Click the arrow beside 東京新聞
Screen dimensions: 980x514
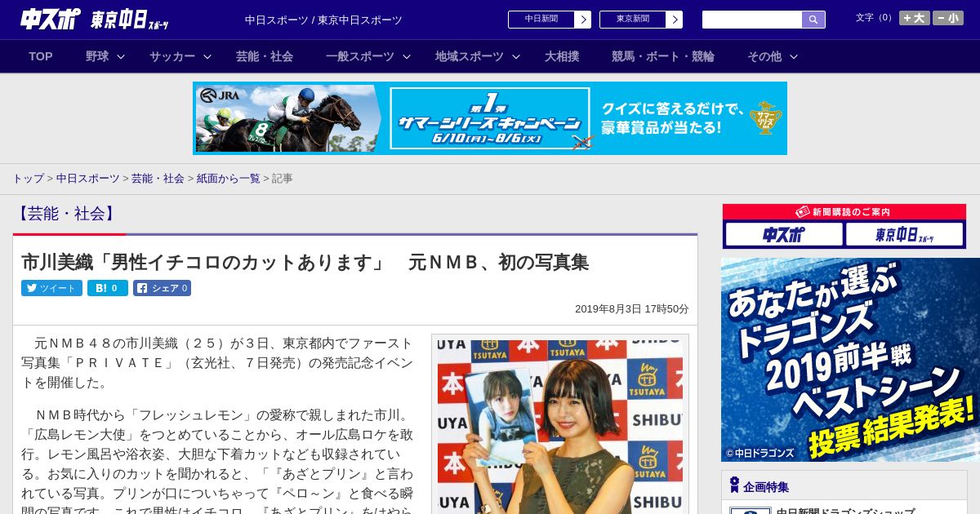pyautogui.click(x=674, y=20)
